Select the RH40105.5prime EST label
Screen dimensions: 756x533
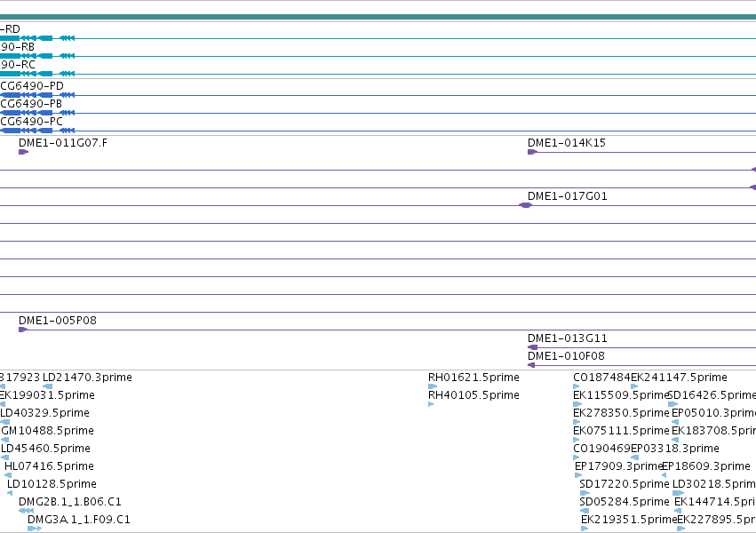(474, 395)
